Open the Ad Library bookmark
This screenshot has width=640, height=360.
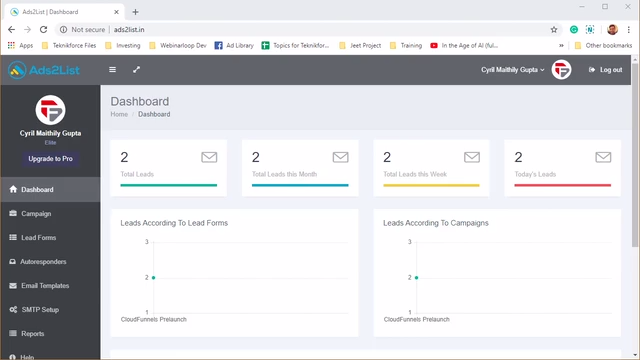point(234,45)
